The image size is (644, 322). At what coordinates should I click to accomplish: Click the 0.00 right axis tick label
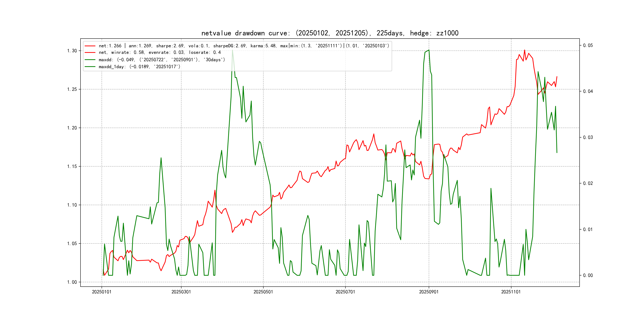pyautogui.click(x=588, y=275)
